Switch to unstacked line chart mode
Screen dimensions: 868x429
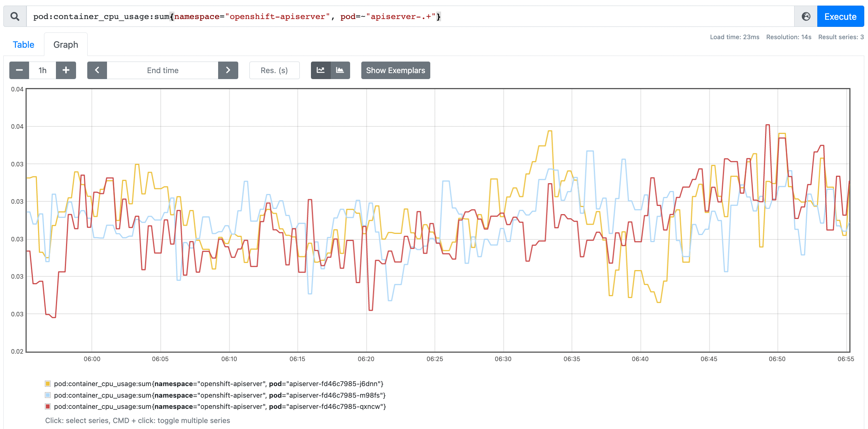[x=321, y=70]
